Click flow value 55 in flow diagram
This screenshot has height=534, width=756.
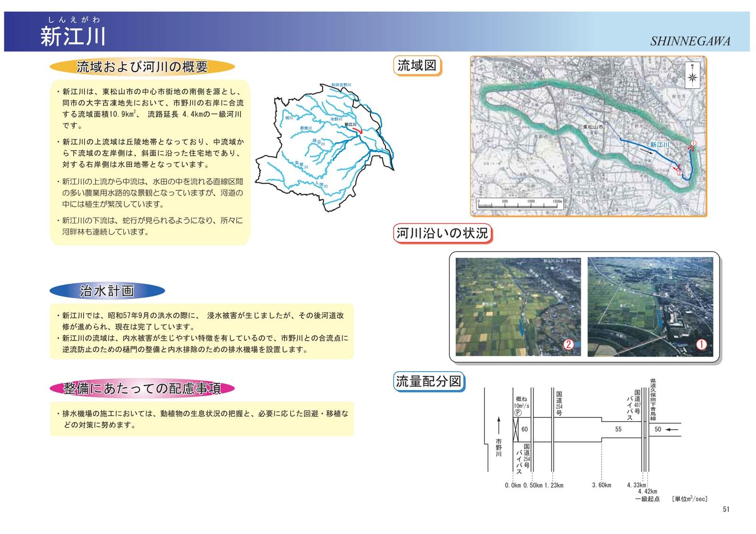click(x=619, y=429)
